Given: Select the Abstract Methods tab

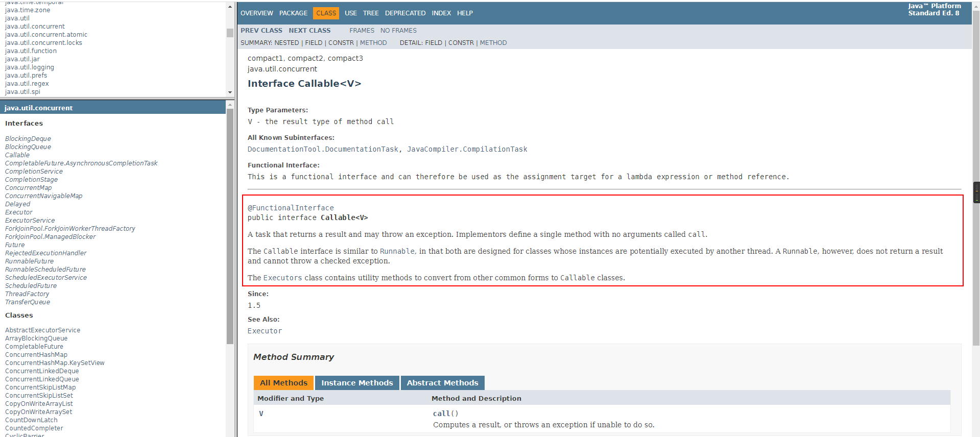Looking at the screenshot, I should [x=442, y=383].
